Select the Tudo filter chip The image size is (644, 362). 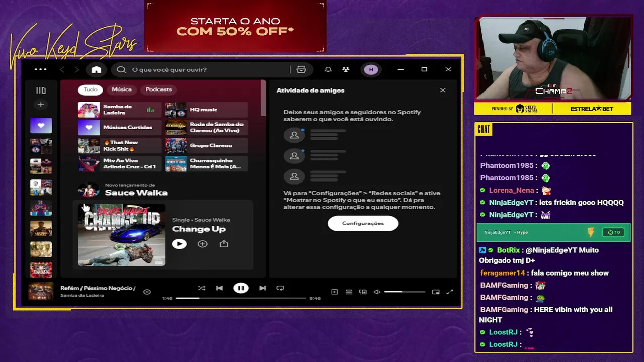(x=91, y=89)
